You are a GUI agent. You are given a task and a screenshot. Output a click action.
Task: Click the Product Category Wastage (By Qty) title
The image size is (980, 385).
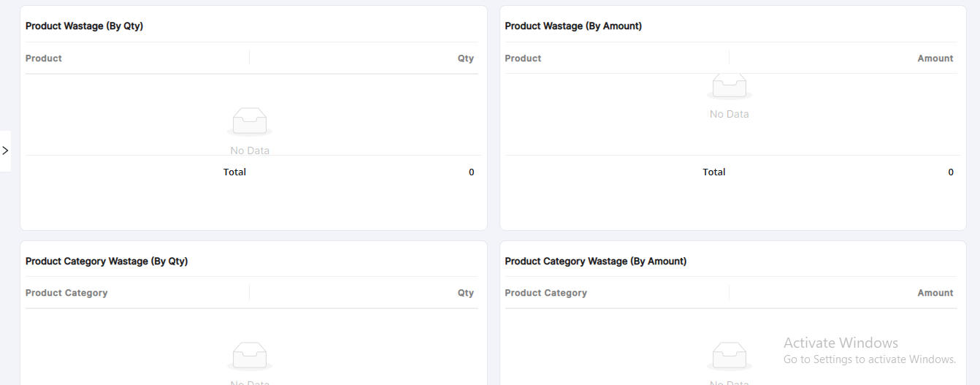click(x=107, y=262)
